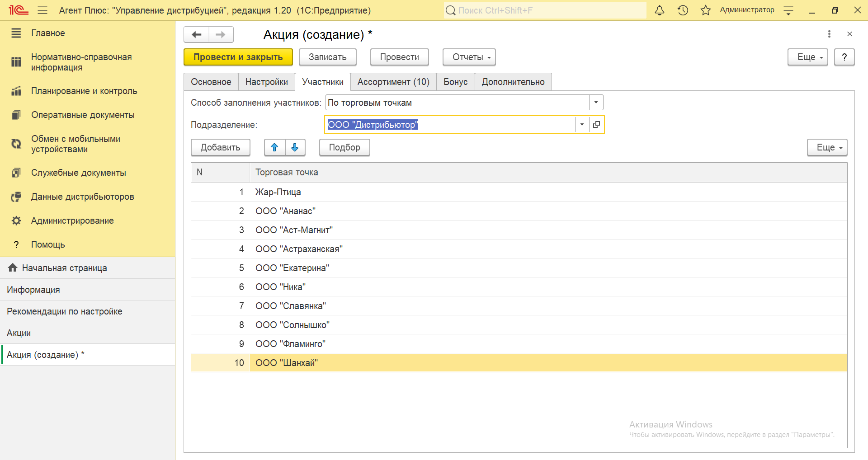Switch to the Бонус tab
This screenshot has width=868, height=460.
[x=456, y=82]
